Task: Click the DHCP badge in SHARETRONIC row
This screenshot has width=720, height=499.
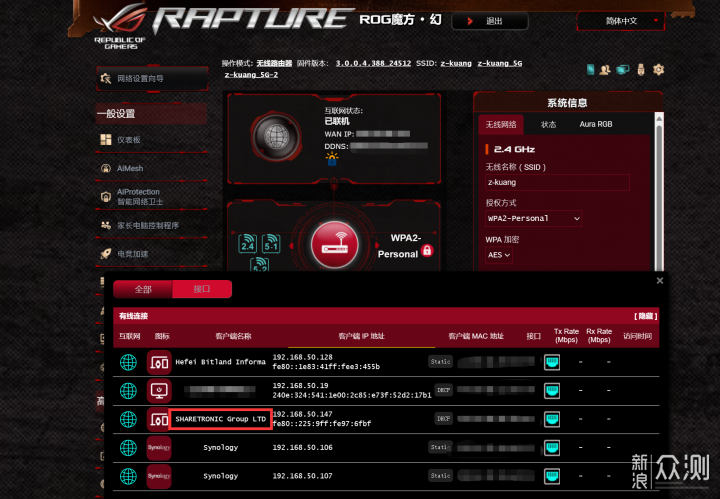Action: pos(443,419)
